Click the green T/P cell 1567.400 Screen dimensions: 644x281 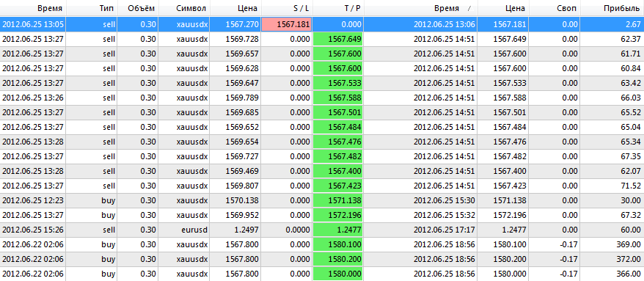coord(337,171)
